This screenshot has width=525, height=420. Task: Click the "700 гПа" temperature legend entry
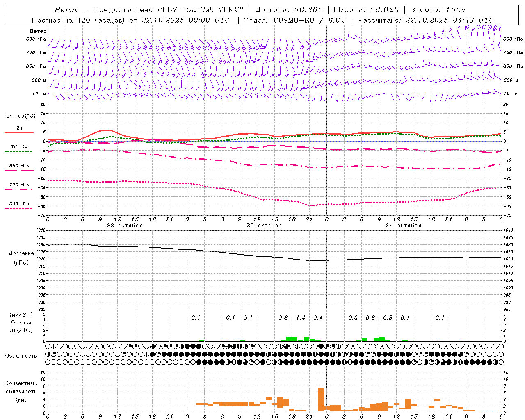pyautogui.click(x=19, y=185)
